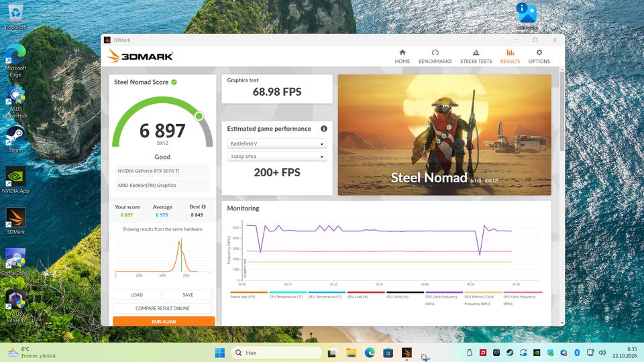Click the green score validation checkmark

(x=174, y=82)
